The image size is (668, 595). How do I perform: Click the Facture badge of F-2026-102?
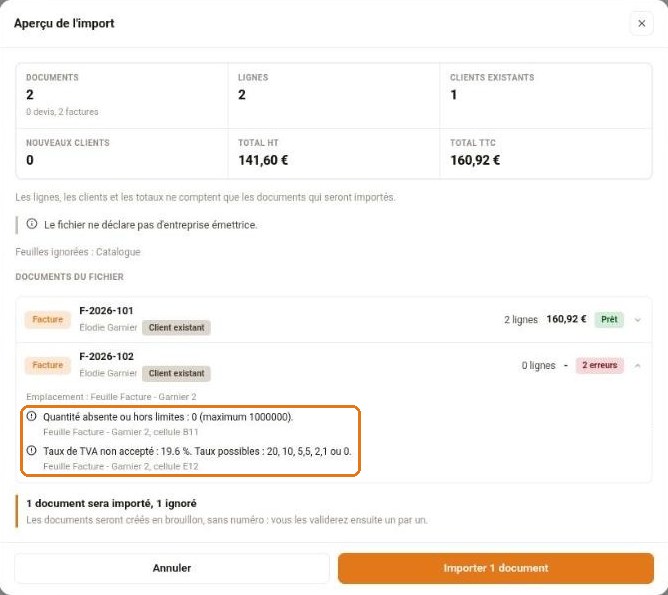point(47,365)
